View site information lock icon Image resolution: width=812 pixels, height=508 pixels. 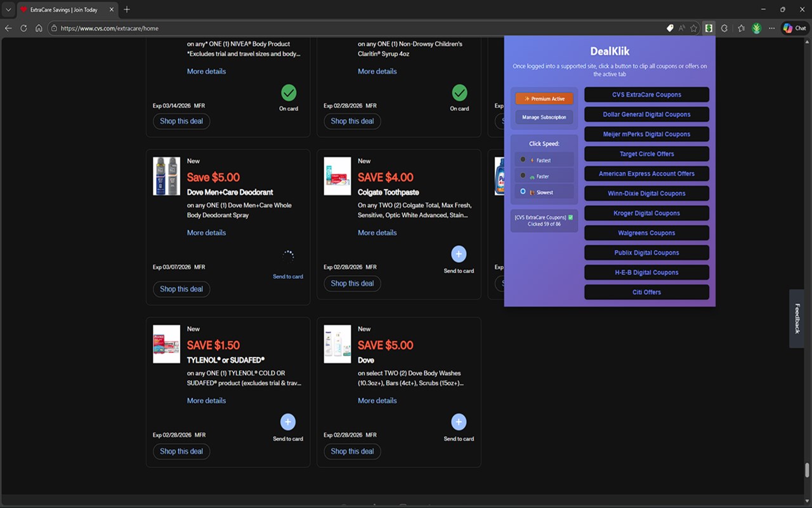54,28
